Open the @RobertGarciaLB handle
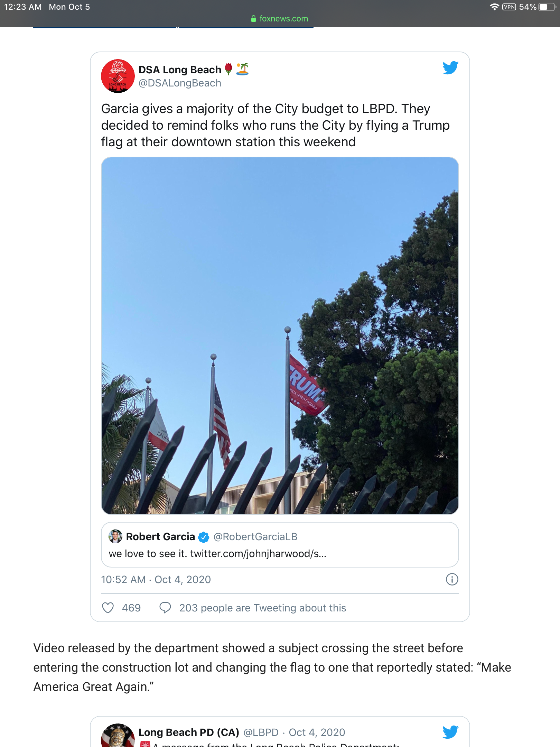 [x=255, y=536]
